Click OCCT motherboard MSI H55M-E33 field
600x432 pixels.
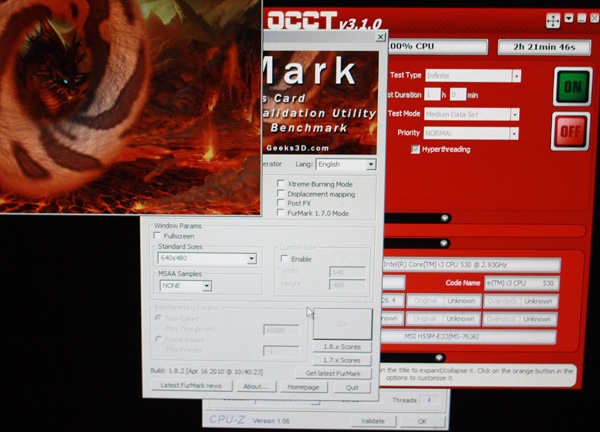click(x=469, y=337)
